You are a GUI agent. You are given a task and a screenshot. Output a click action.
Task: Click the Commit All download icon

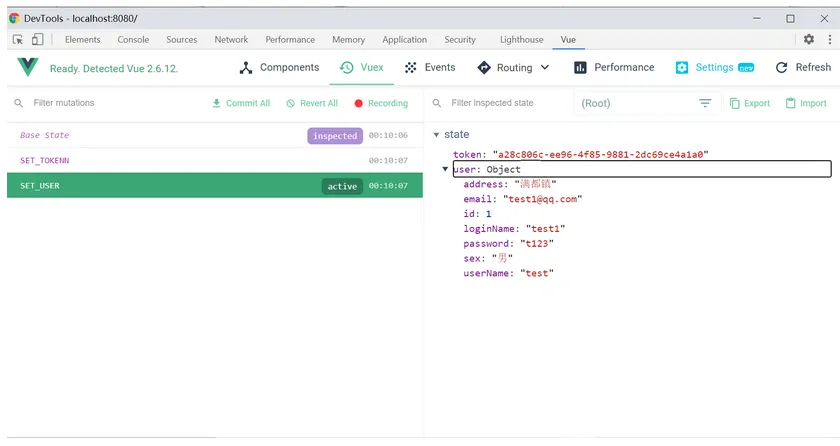tap(216, 103)
